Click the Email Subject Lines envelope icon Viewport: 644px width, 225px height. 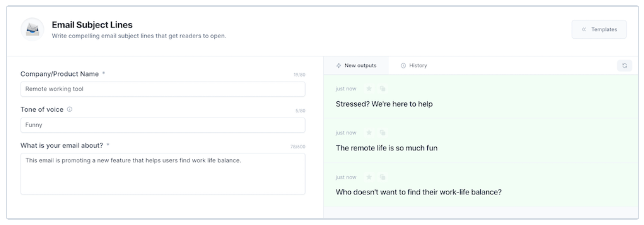(32, 29)
